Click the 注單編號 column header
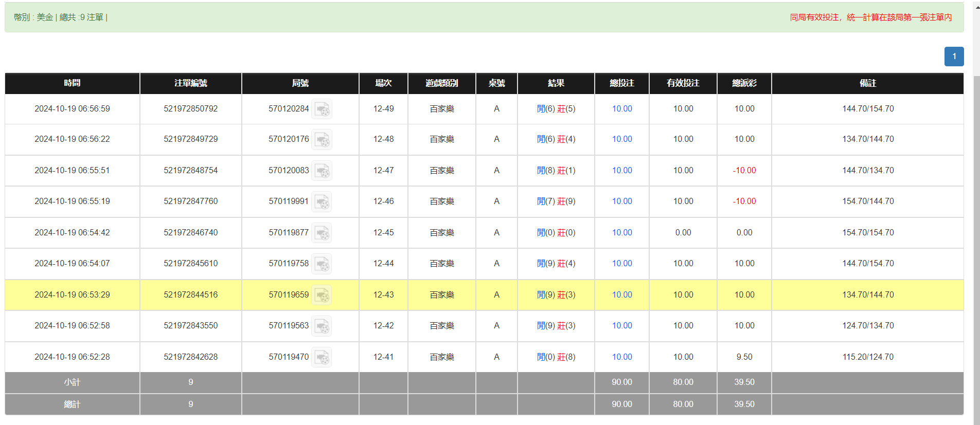The height and width of the screenshot is (425, 980). [x=190, y=83]
